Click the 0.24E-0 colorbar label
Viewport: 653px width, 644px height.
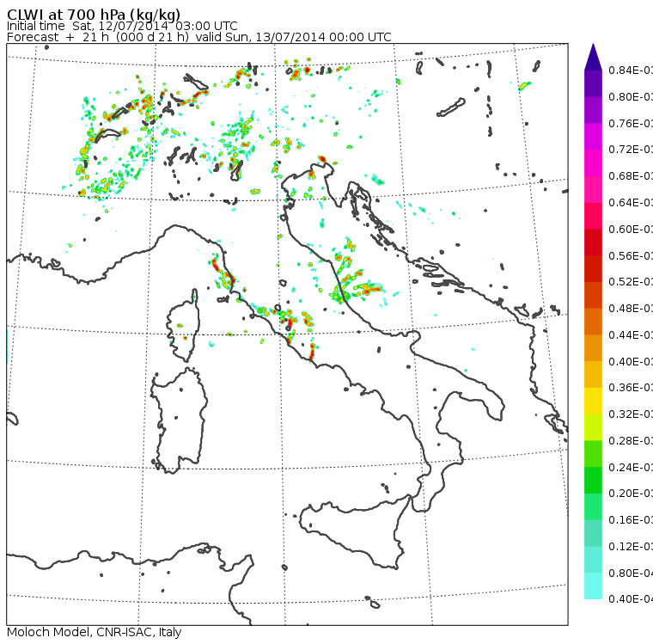(631, 467)
